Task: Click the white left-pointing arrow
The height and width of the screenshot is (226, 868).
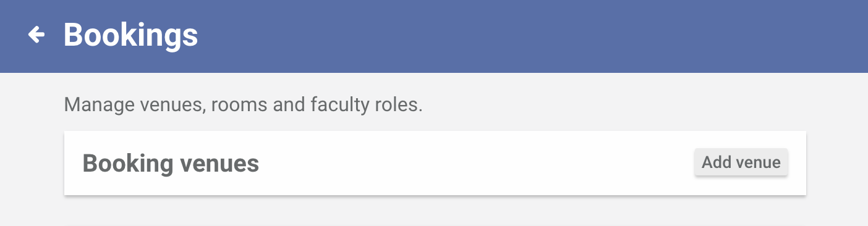Action: (37, 35)
